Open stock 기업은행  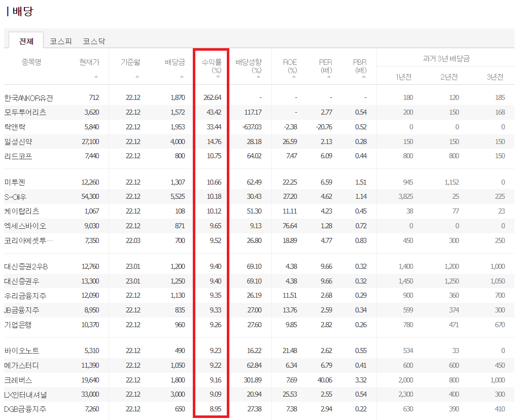coord(18,325)
